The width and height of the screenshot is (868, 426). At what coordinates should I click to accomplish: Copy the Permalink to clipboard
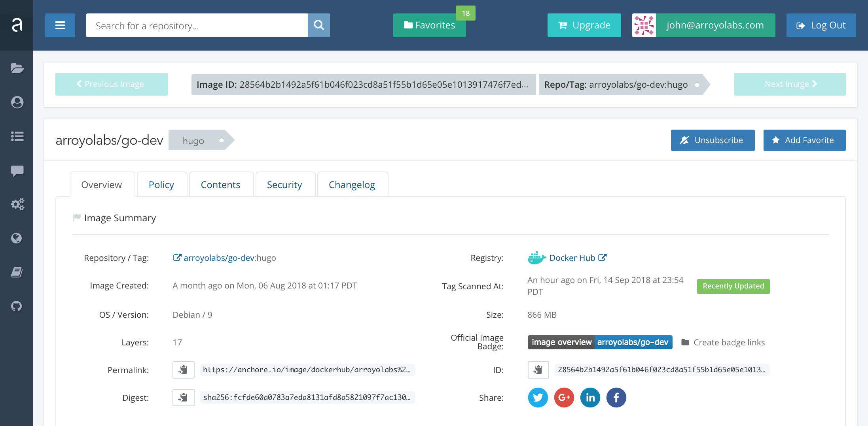[183, 370]
